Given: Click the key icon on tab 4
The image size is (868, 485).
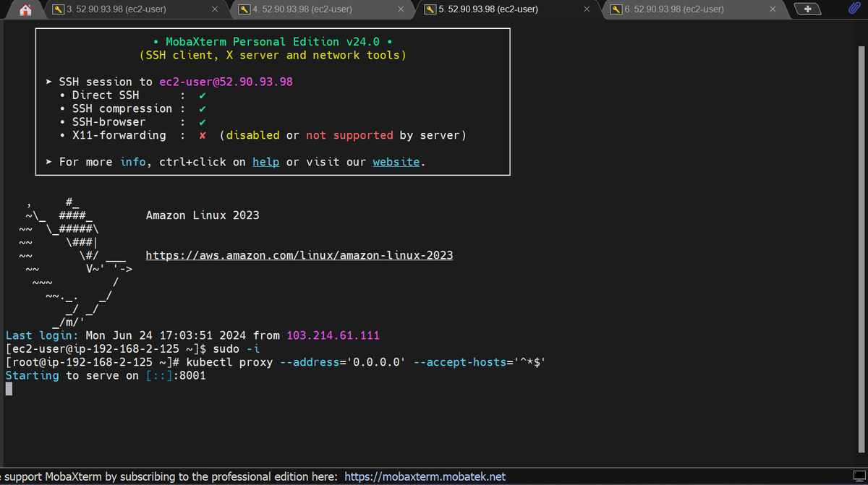Looking at the screenshot, I should (244, 9).
